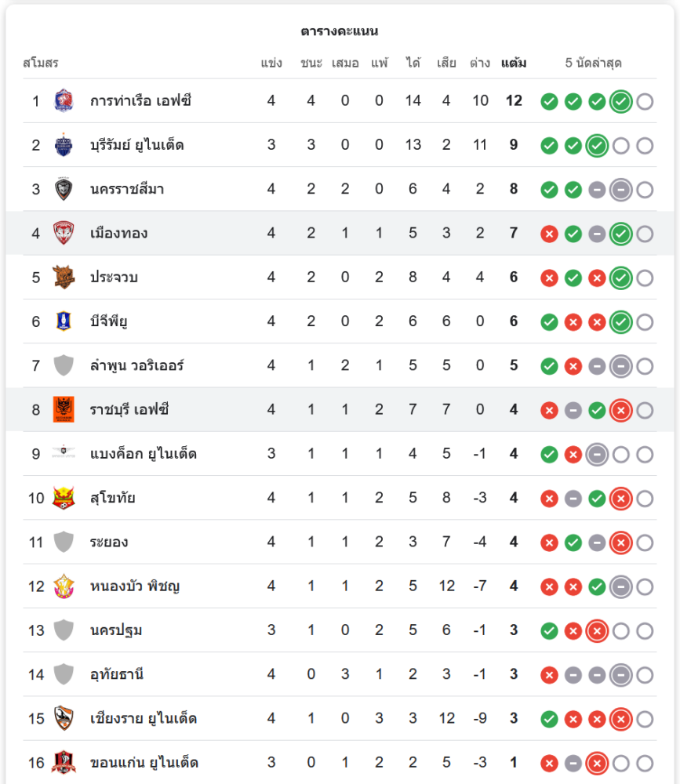Screen dimensions: 680x784
Task: Click the แข่ง matches played column header
Action: click(x=271, y=64)
